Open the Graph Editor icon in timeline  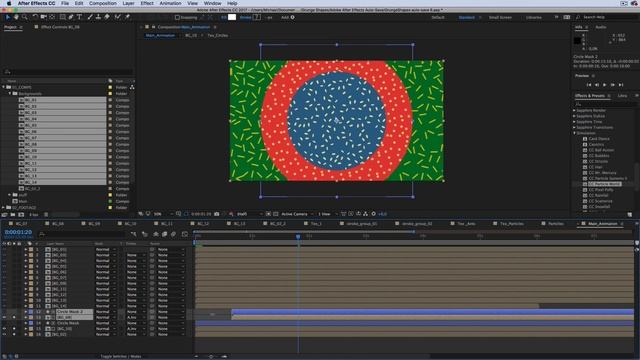[x=185, y=234]
